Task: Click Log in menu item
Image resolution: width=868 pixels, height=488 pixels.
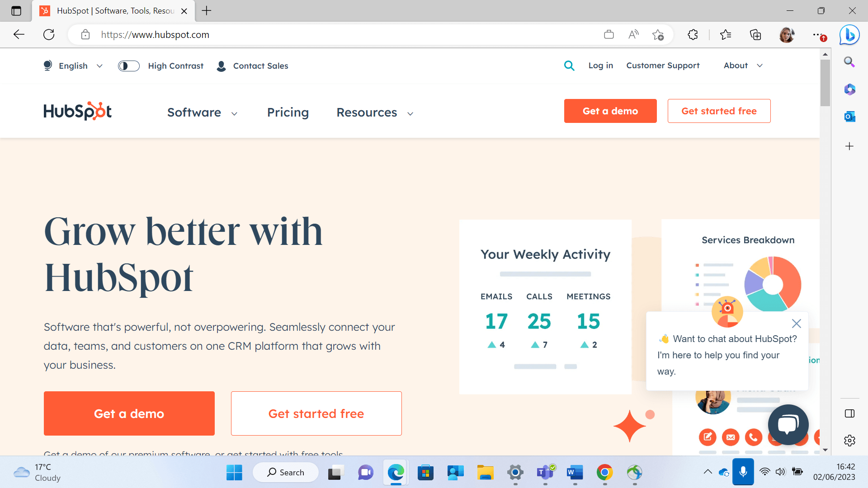Action: pos(601,66)
